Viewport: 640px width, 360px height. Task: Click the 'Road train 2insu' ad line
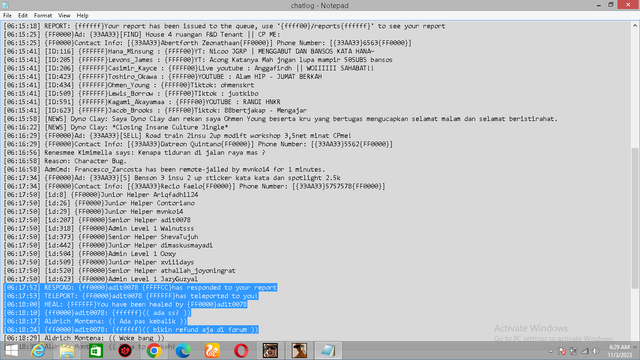pos(177,136)
